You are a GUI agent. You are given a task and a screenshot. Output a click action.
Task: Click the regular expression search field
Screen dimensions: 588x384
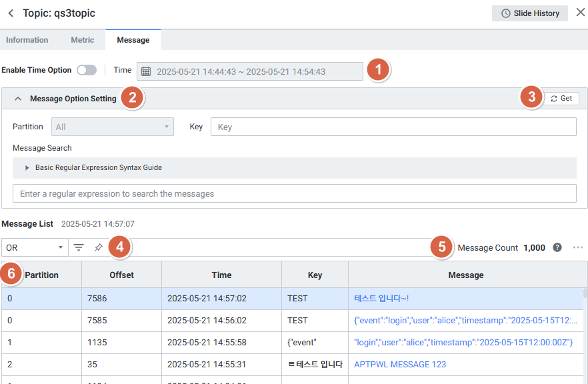pyautogui.click(x=294, y=193)
